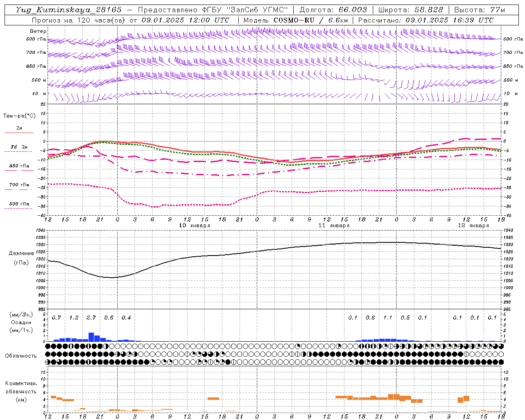The width and height of the screenshot is (525, 420).
Task: Click the Конвективн. облачность panel label
Action: point(21,388)
